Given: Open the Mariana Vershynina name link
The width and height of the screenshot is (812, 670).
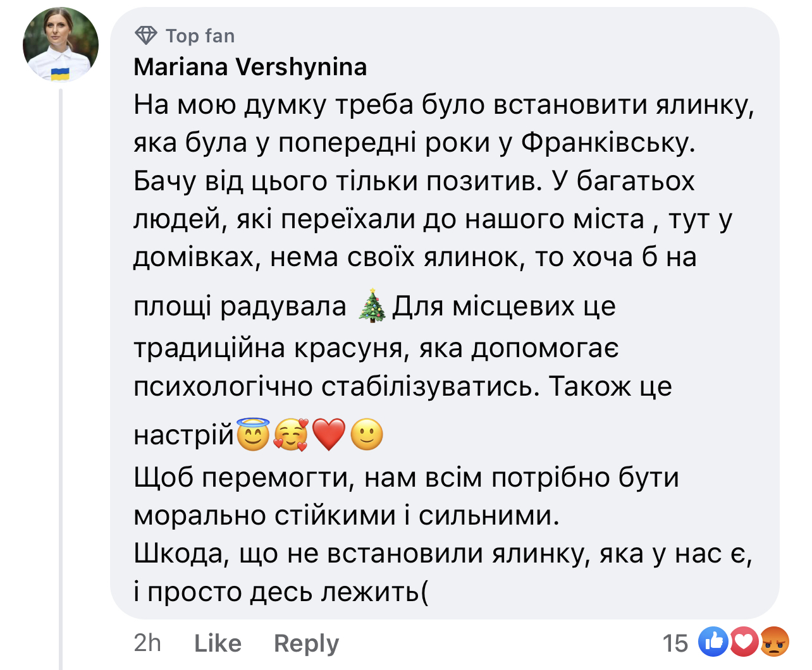Looking at the screenshot, I should [250, 66].
